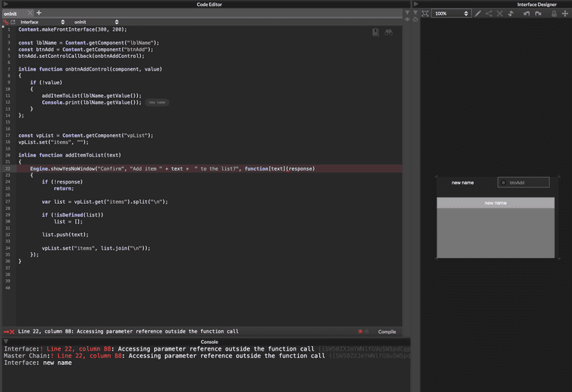Viewport: 572px width, 392px height.
Task: Collapse the Interface Designer panel triangle
Action: [x=415, y=4]
